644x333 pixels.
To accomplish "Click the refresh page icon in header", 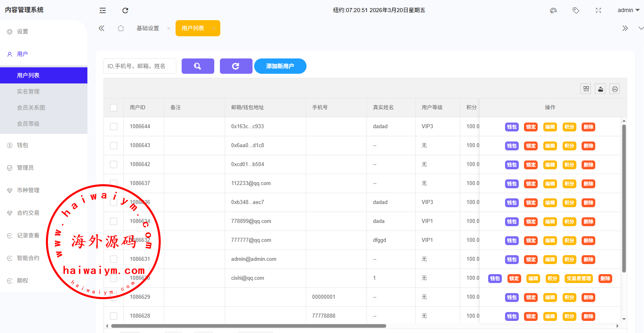I will click(125, 10).
